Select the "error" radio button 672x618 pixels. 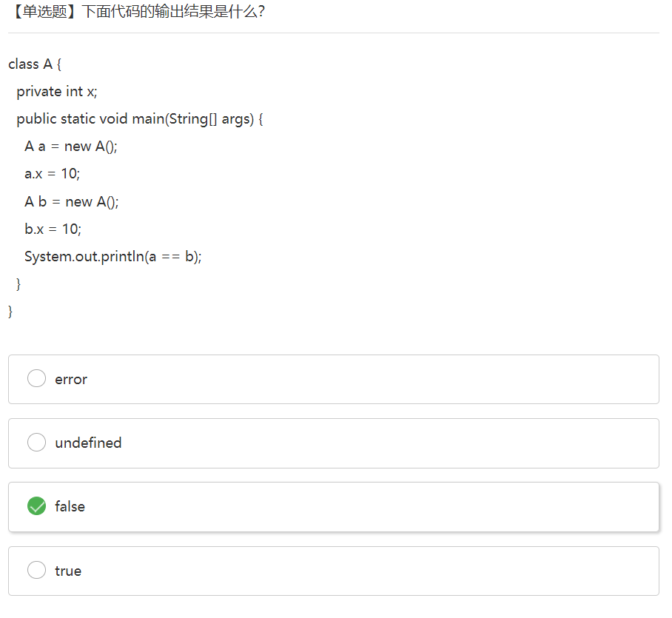[x=36, y=379]
